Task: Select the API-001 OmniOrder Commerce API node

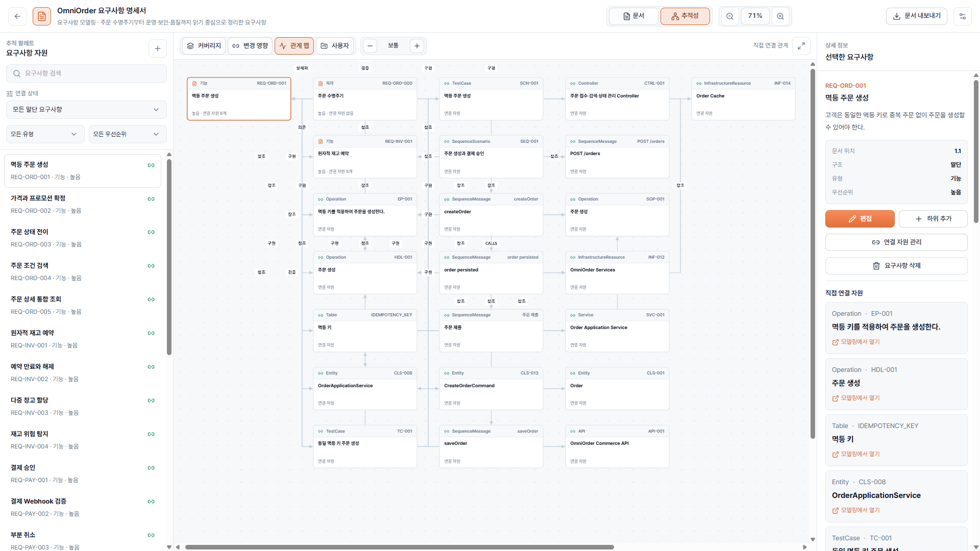Action: click(x=617, y=447)
